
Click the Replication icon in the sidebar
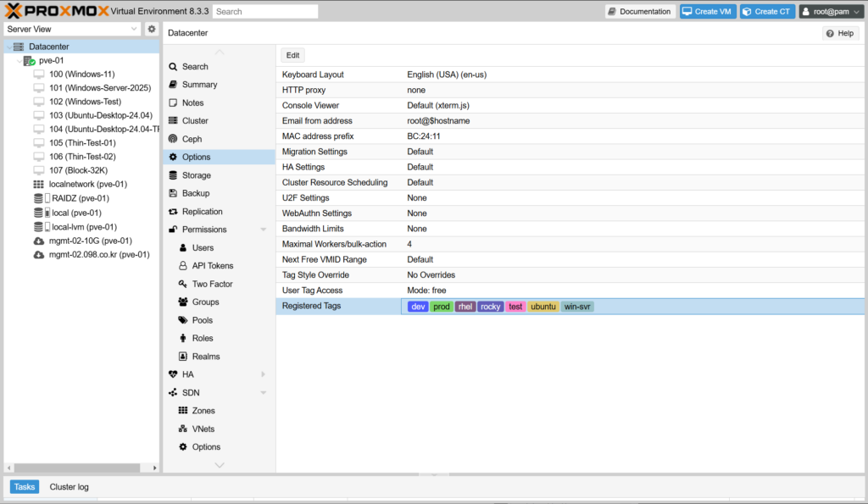(173, 212)
